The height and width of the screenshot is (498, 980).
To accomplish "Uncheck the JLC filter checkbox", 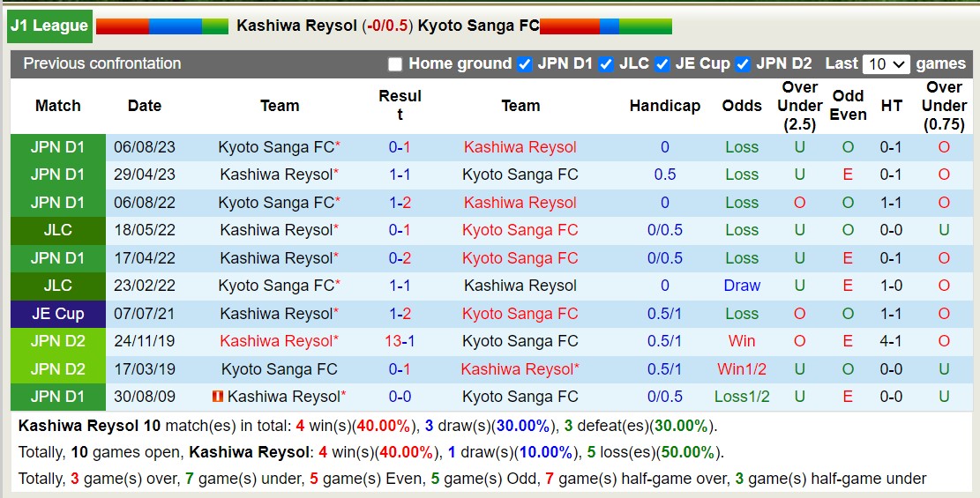I will 606,64.
